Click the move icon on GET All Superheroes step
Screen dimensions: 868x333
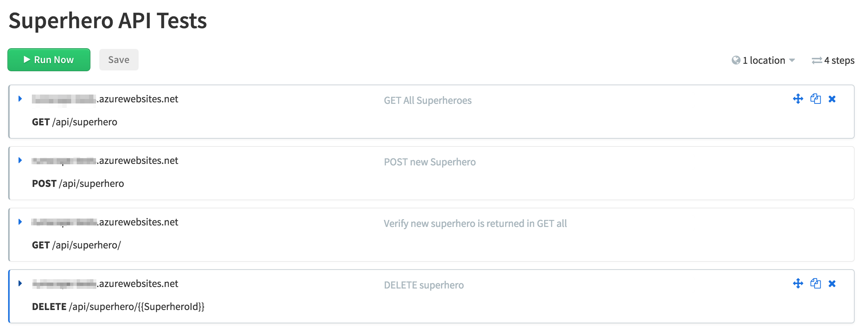(798, 99)
